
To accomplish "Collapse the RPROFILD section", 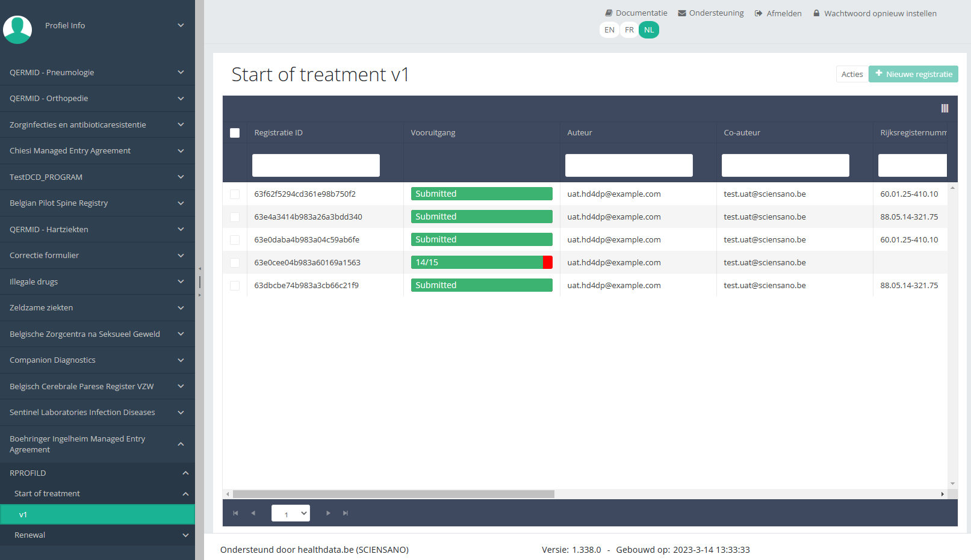I will point(97,473).
